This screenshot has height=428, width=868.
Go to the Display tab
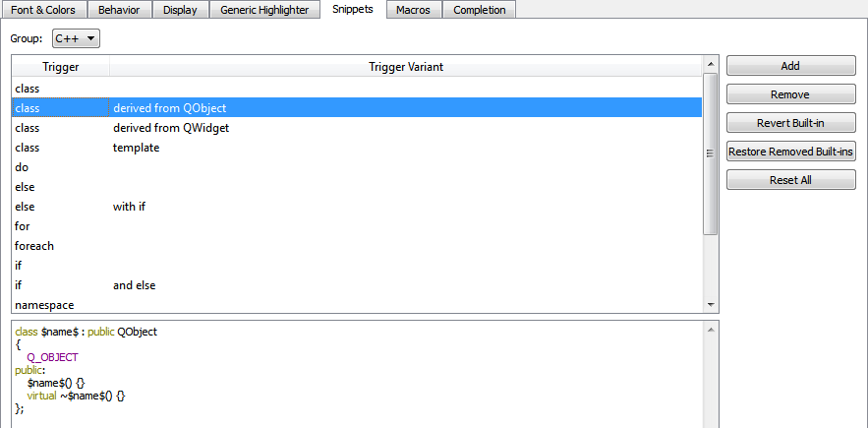tap(180, 10)
